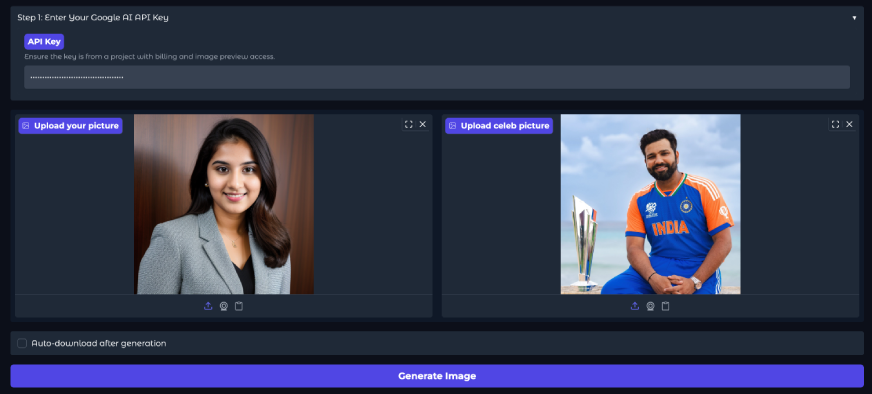Paste from clipboard in celeb picture panel
The image size is (872, 394).
pyautogui.click(x=665, y=306)
